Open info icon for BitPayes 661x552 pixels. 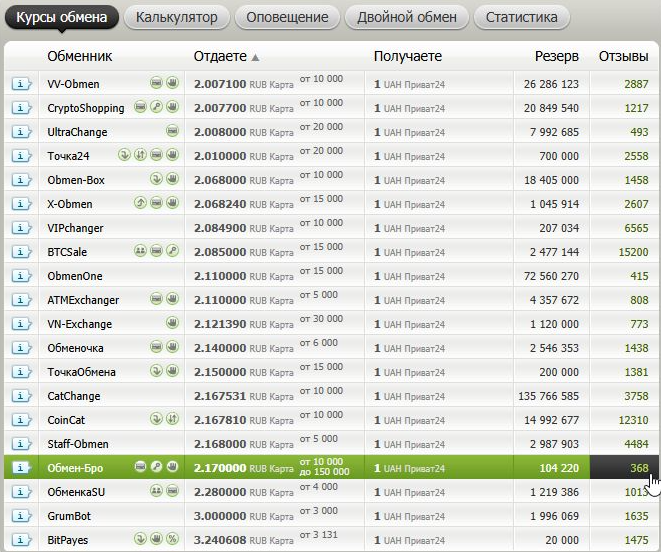21,540
